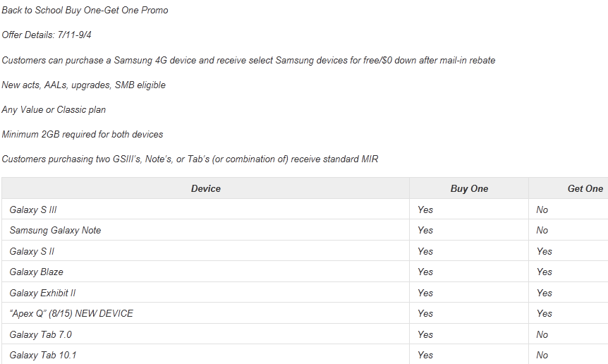This screenshot has width=608, height=364.
Task: Click the "Buy One" column header
Action: (x=469, y=188)
